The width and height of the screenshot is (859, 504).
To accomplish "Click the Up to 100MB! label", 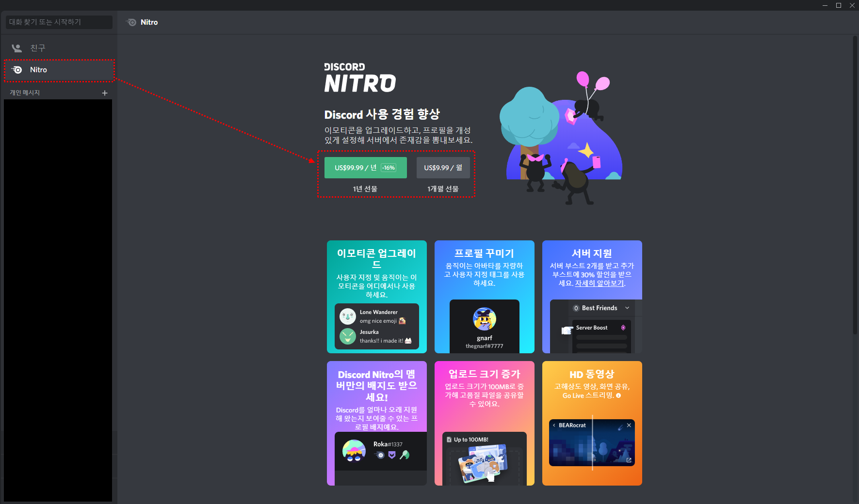I will (471, 440).
